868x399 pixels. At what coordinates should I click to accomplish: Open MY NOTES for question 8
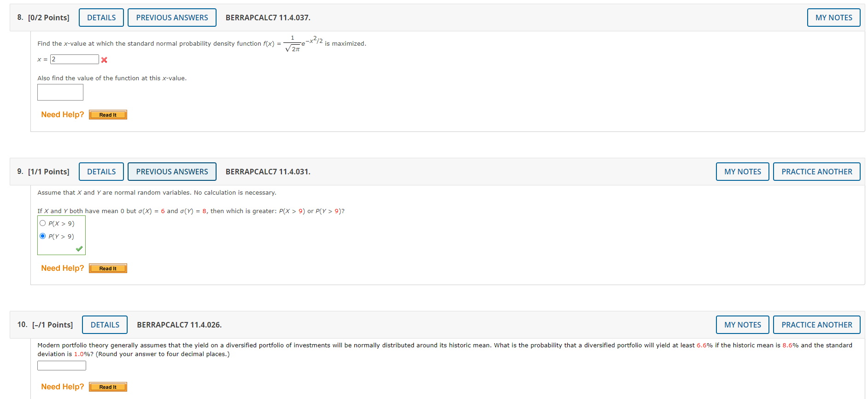pyautogui.click(x=834, y=18)
